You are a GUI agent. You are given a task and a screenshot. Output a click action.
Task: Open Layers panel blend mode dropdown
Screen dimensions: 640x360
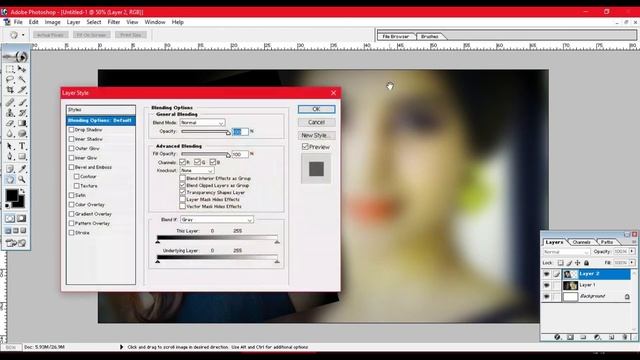point(566,252)
